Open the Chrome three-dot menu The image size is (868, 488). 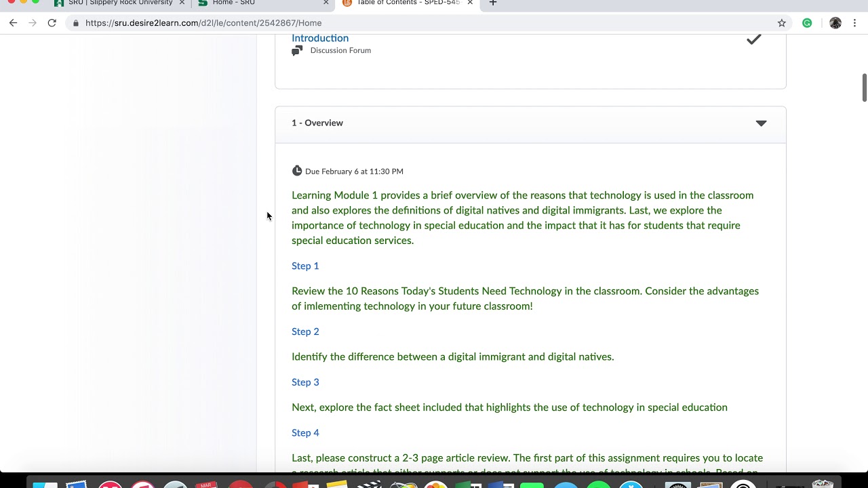(x=856, y=23)
